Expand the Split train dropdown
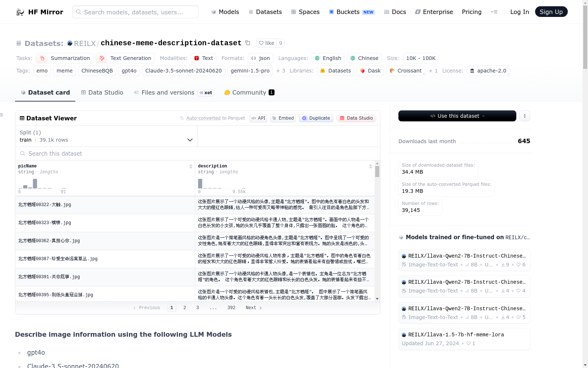Viewport: 588px width, 368px height. (106, 136)
